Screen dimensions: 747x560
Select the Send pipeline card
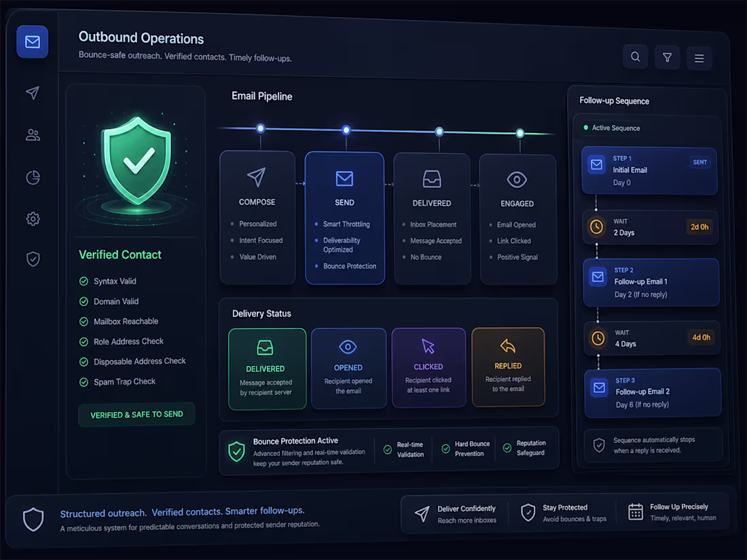(x=344, y=218)
